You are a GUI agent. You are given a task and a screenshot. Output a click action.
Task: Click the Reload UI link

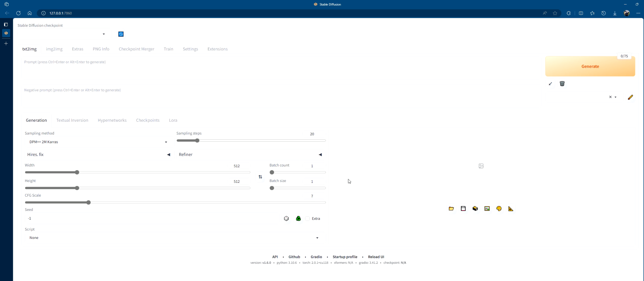(x=376, y=257)
